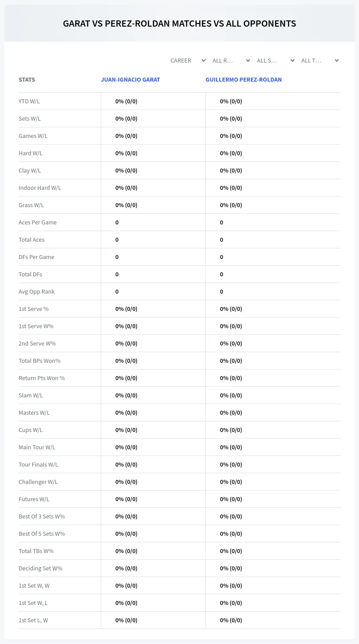Click Perez-Roldan's 1st Set L, W value
This screenshot has width=359, height=644.
pos(231,620)
